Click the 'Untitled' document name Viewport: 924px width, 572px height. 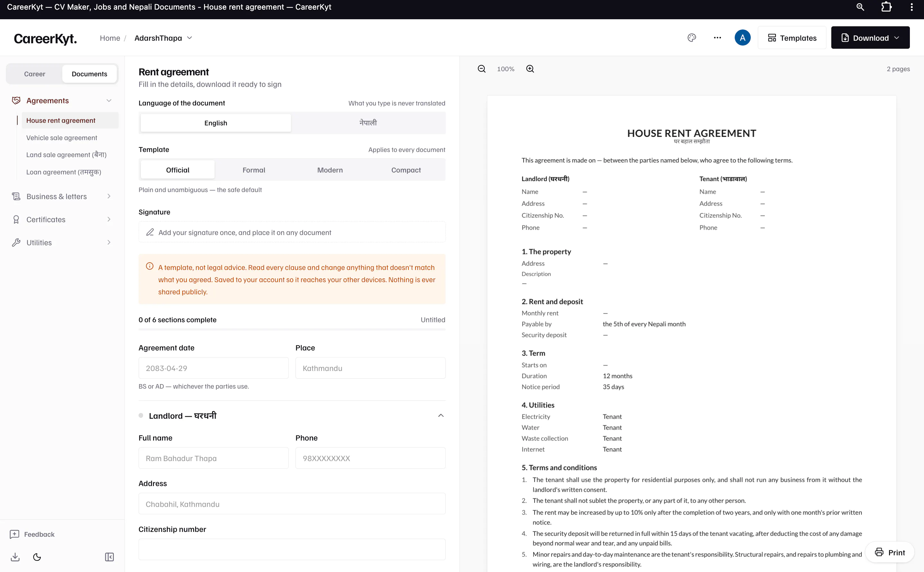click(x=433, y=320)
